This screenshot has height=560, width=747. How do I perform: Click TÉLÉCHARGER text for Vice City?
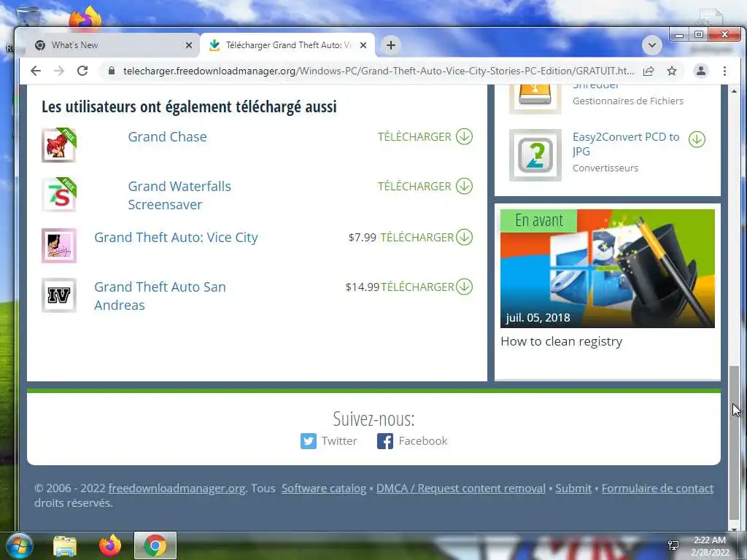[417, 237]
